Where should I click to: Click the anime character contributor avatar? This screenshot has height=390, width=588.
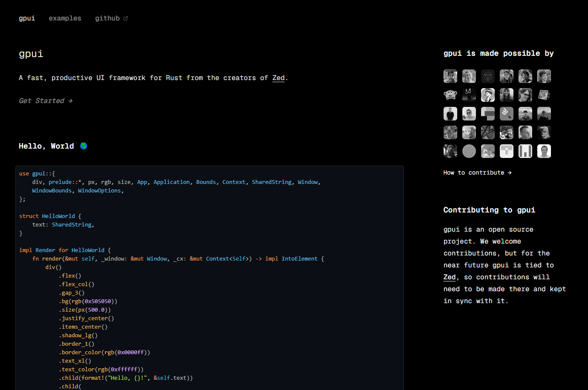pyautogui.click(x=469, y=132)
